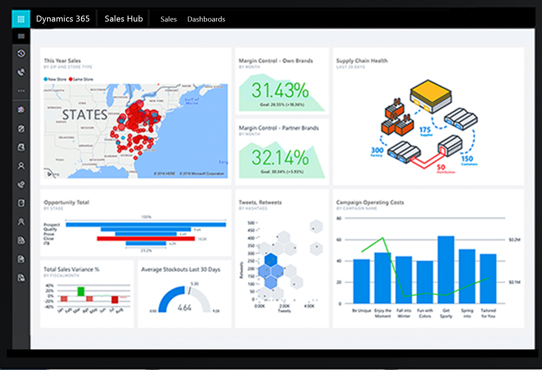Click the 175 supplier value

click(x=425, y=130)
